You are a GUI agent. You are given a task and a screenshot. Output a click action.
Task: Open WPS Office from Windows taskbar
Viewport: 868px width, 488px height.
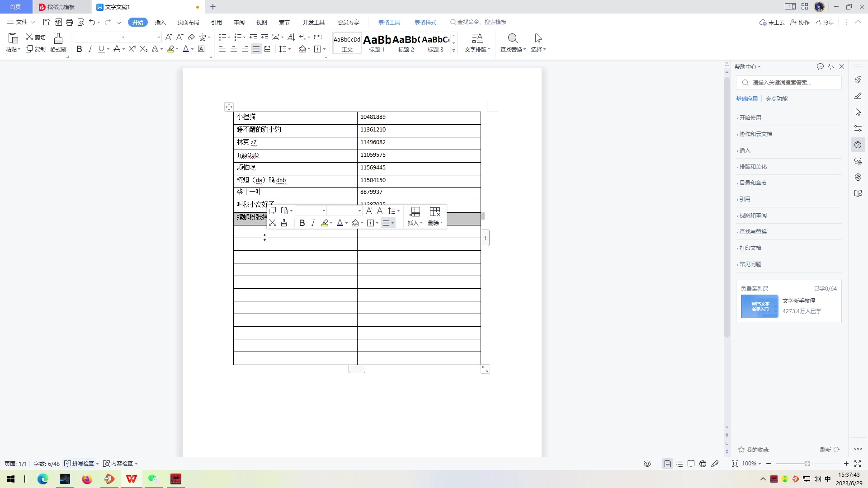(x=132, y=479)
